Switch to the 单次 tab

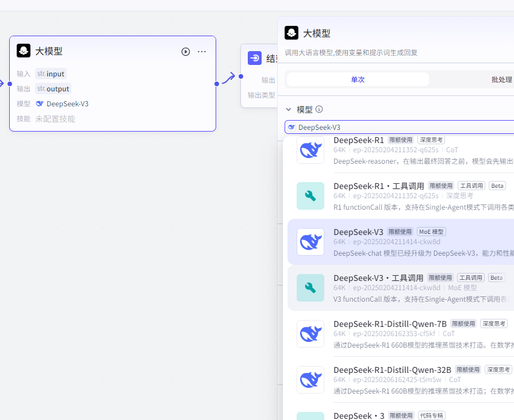pyautogui.click(x=358, y=79)
